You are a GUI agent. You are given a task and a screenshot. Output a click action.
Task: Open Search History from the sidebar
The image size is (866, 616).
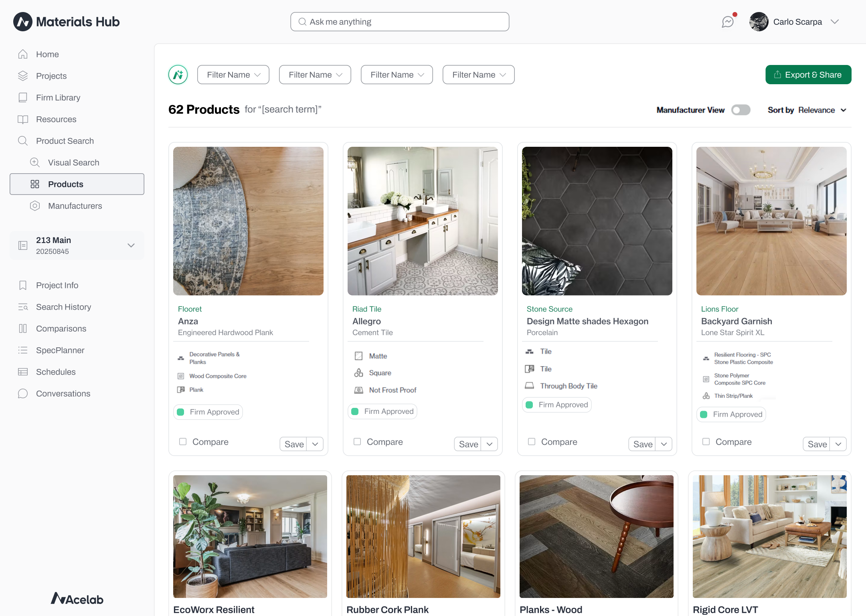click(64, 306)
